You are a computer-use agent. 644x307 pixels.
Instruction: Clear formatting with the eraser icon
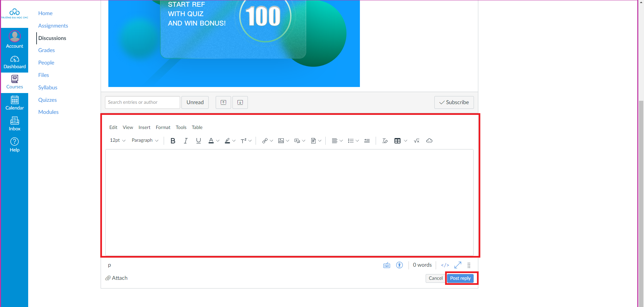385,141
